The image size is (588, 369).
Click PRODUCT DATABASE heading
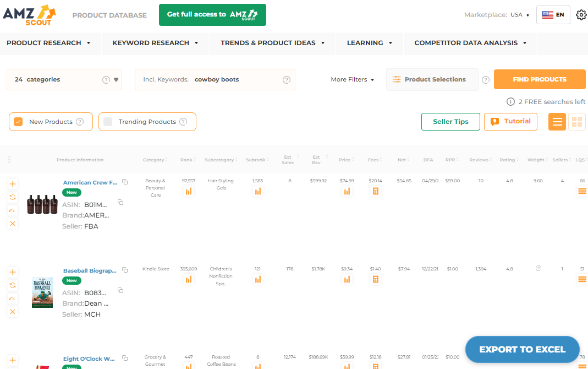click(x=109, y=15)
